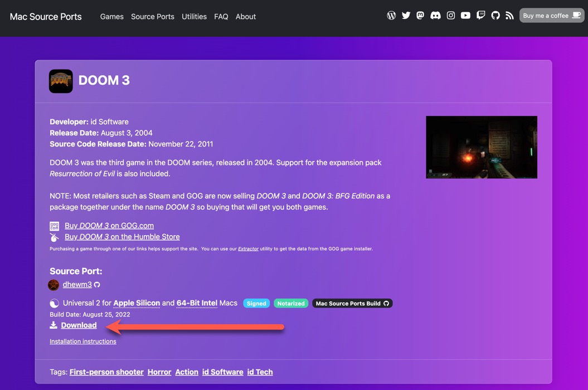
Task: Click the Signed badge
Action: (256, 303)
